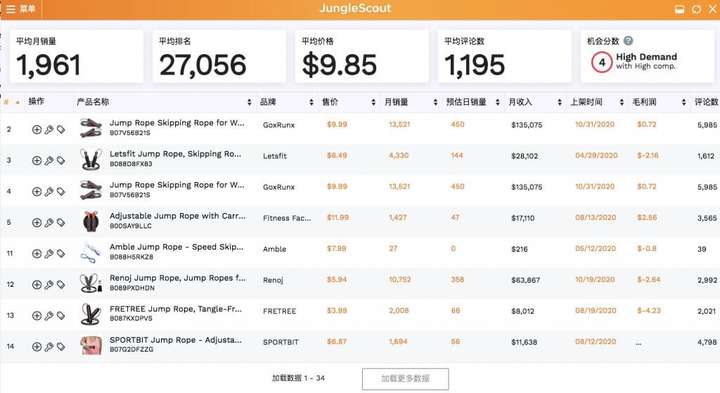
Task: Click the SPORTBIT product thumbnail
Action: click(x=91, y=345)
